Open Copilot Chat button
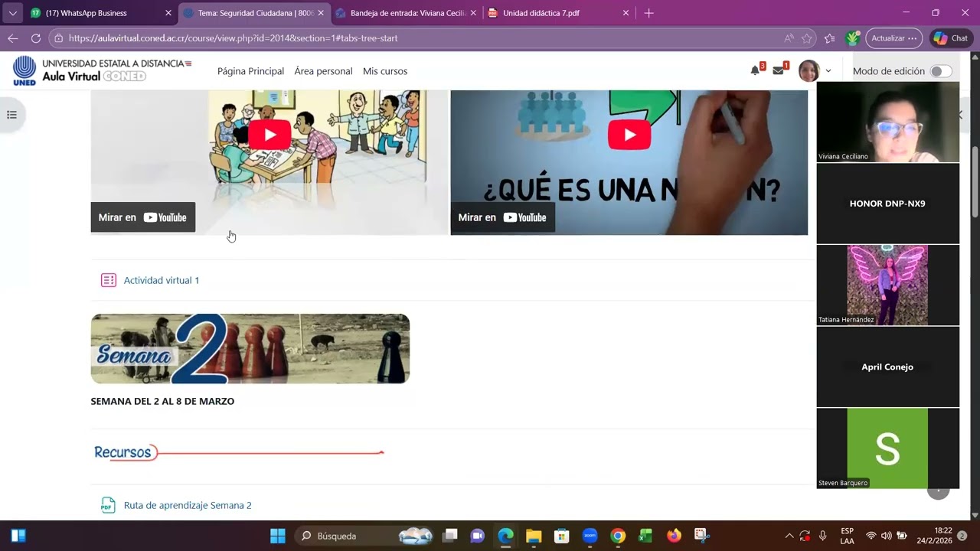The height and width of the screenshot is (551, 980). click(952, 38)
